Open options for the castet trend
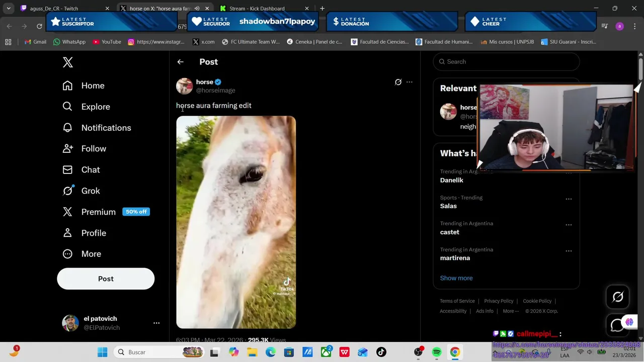Viewport: 644px width, 362px height. point(569,225)
